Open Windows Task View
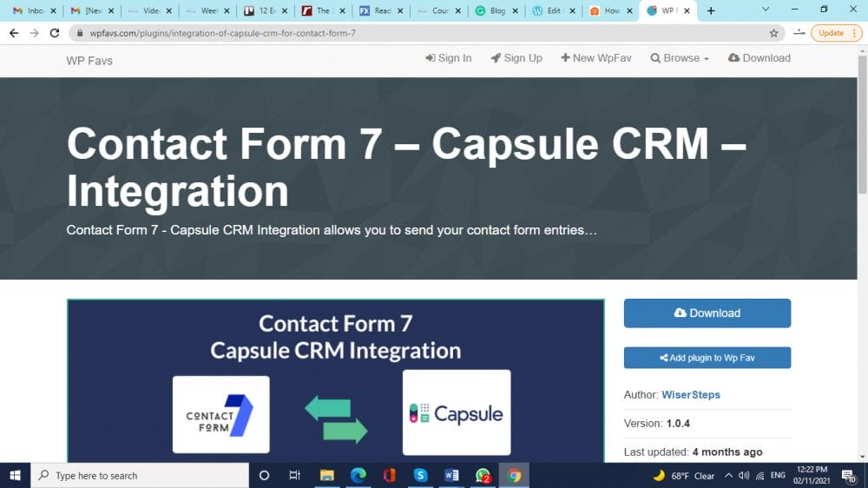This screenshot has height=488, width=868. (295, 475)
